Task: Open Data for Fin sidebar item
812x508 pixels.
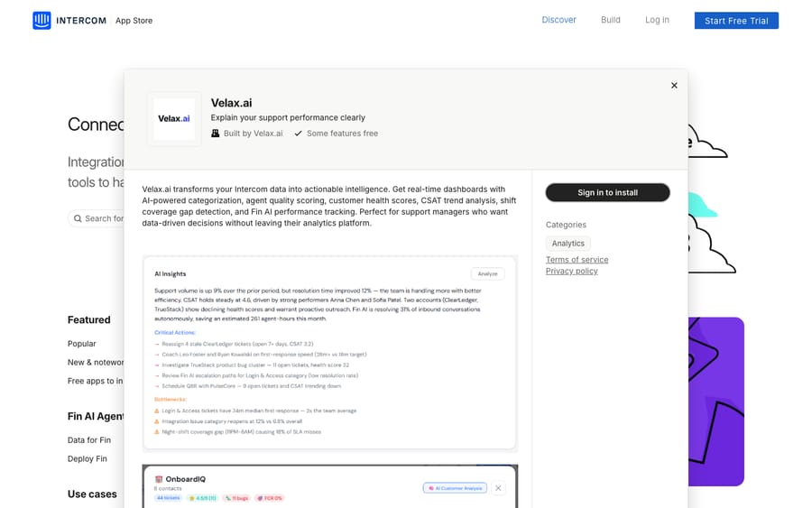Action: pos(89,439)
